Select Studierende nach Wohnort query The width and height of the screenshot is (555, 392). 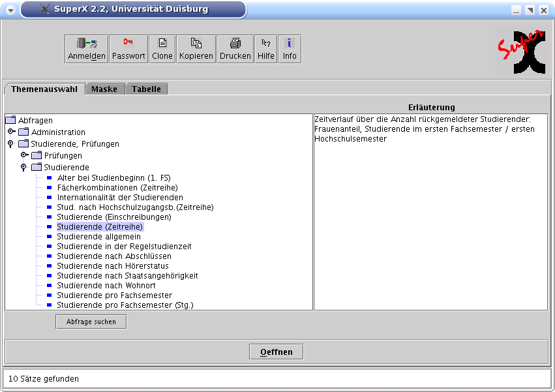(106, 286)
